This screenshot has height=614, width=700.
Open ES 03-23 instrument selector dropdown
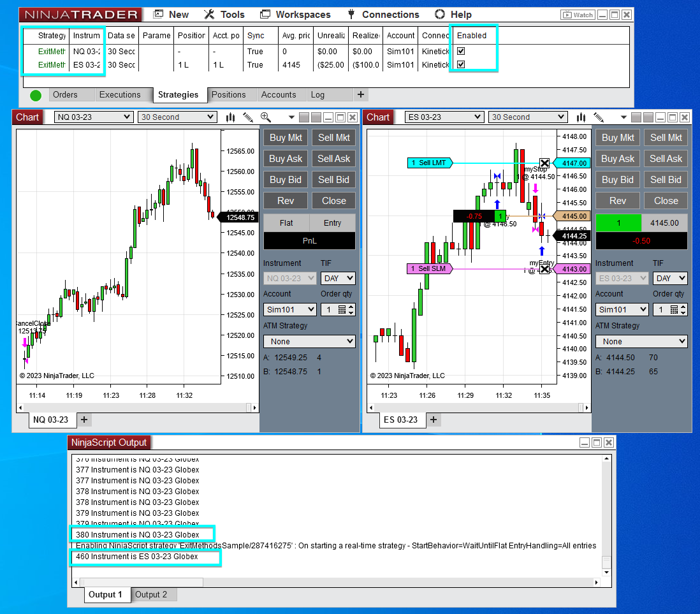coord(444,117)
